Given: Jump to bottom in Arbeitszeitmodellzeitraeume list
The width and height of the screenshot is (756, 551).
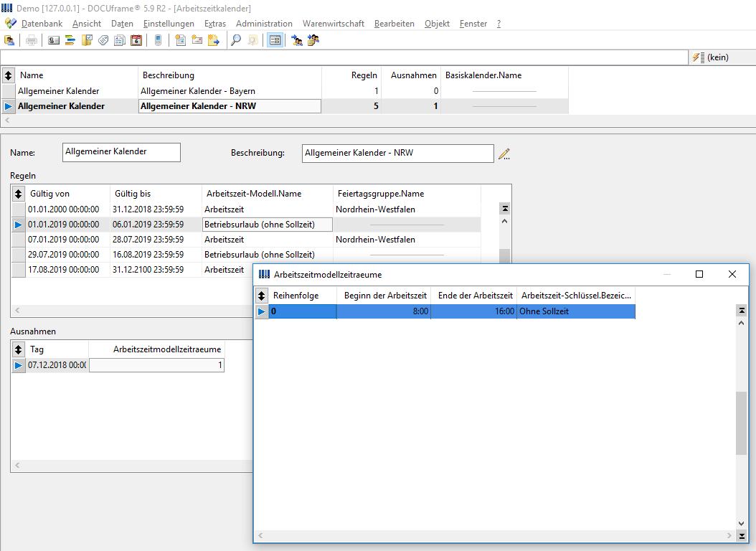Looking at the screenshot, I should click(742, 535).
